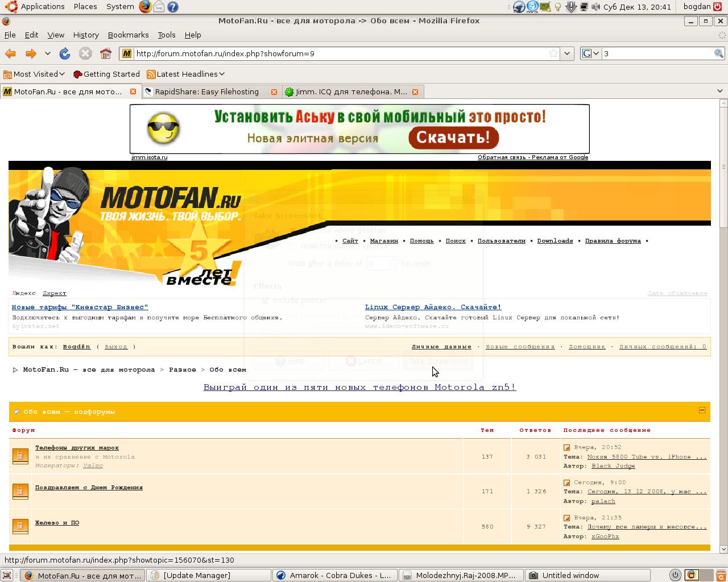
Task: Open the Правила форума link
Action: [613, 240]
